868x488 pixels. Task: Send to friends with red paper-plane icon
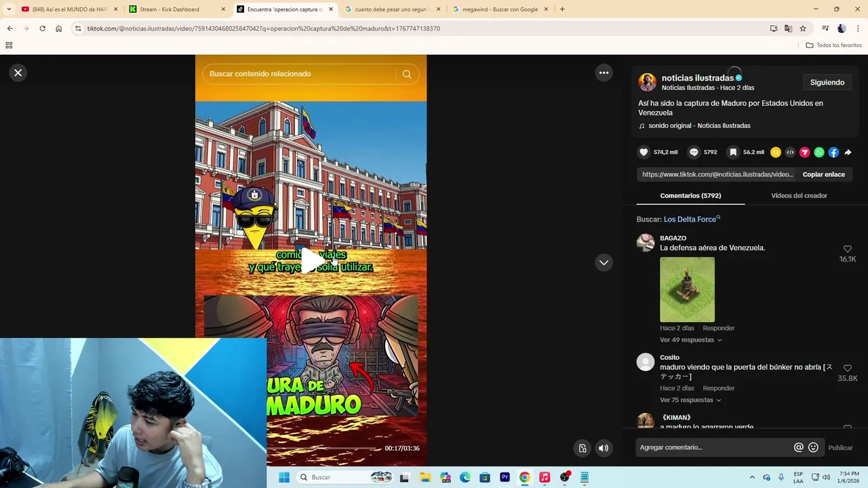pyautogui.click(x=805, y=152)
